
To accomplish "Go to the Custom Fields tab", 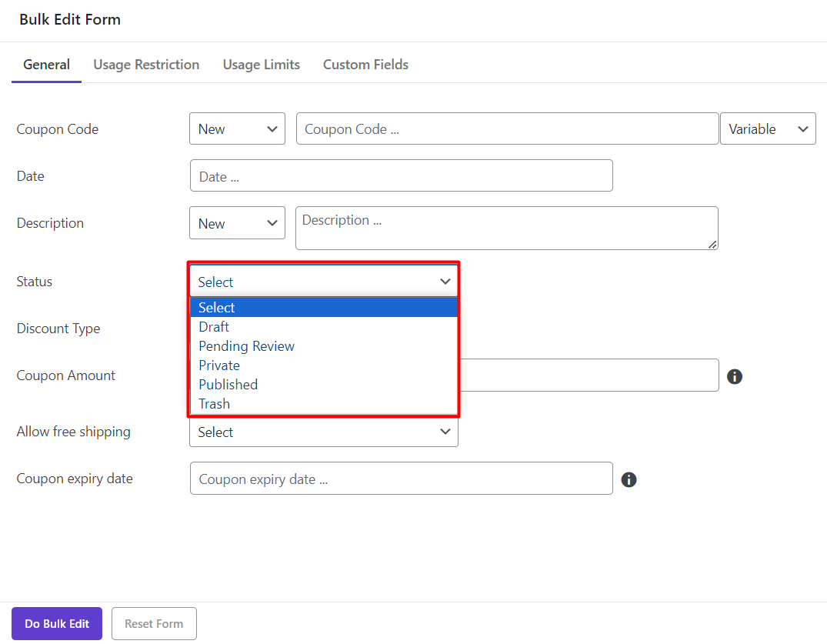I will tap(365, 65).
